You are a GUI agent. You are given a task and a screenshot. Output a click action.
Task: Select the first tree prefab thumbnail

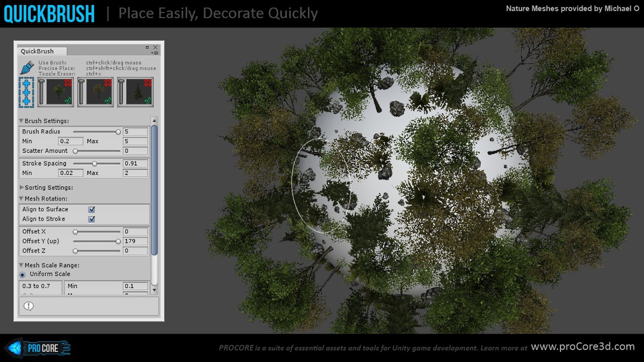59,92
